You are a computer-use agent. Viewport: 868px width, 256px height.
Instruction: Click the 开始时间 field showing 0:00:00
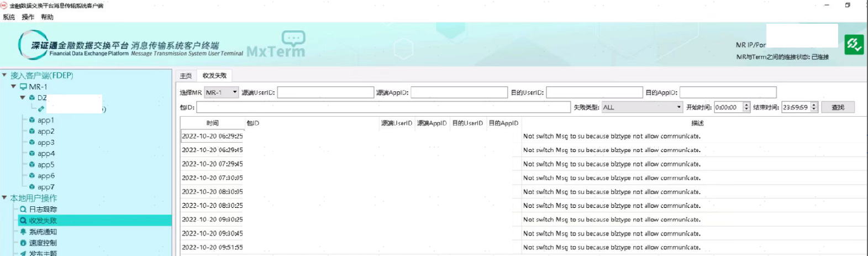(x=729, y=107)
